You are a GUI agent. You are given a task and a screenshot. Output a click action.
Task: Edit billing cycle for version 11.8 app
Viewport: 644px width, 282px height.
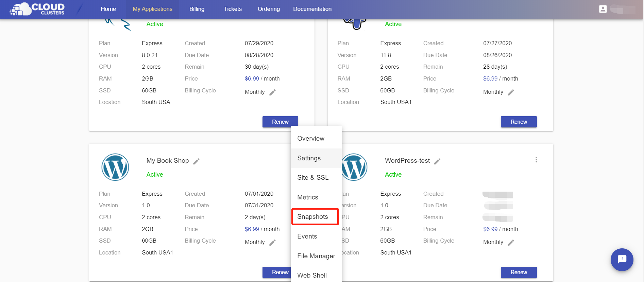pos(511,92)
